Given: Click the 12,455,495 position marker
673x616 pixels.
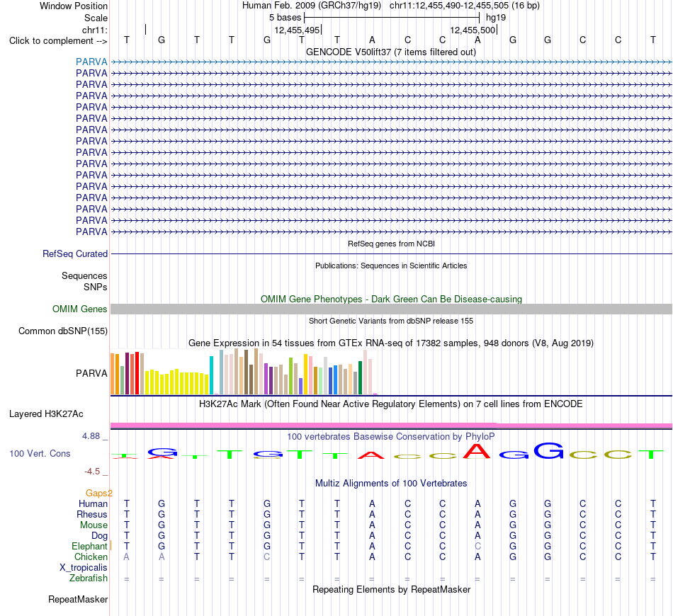Looking at the screenshot, I should click(297, 30).
